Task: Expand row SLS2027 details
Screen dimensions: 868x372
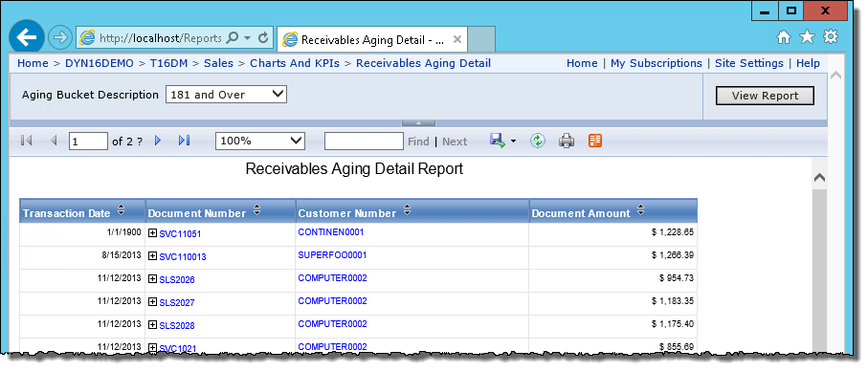Action: pos(153,301)
